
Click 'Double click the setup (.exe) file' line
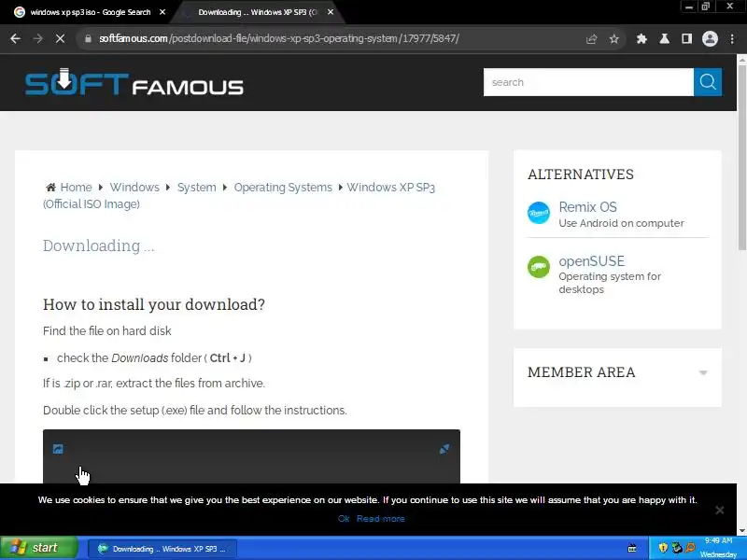point(195,410)
